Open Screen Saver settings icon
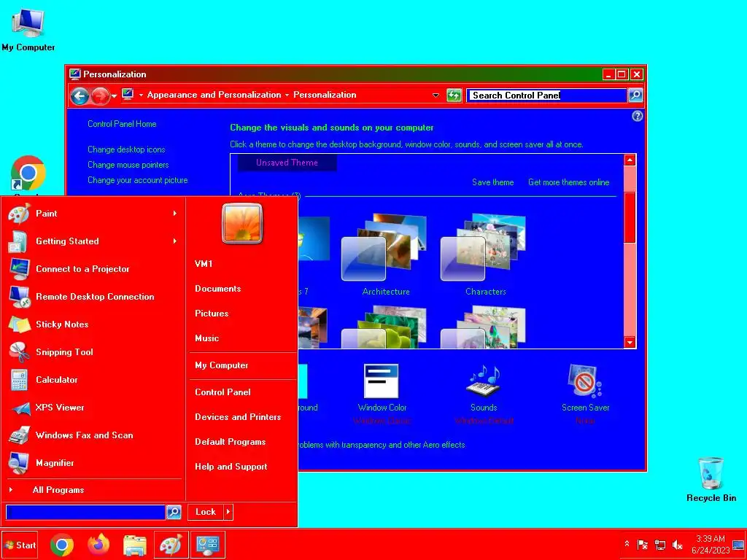This screenshot has height=560, width=747. coord(585,381)
